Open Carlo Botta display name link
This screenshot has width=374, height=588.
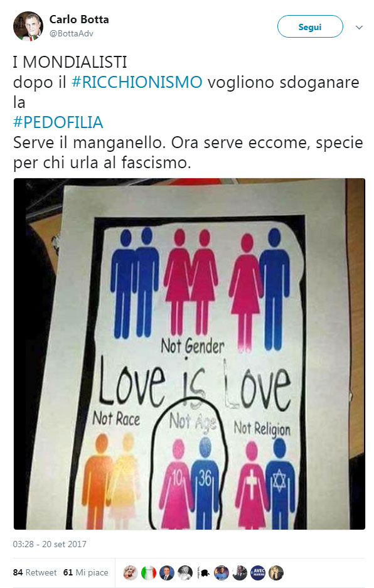(x=79, y=19)
